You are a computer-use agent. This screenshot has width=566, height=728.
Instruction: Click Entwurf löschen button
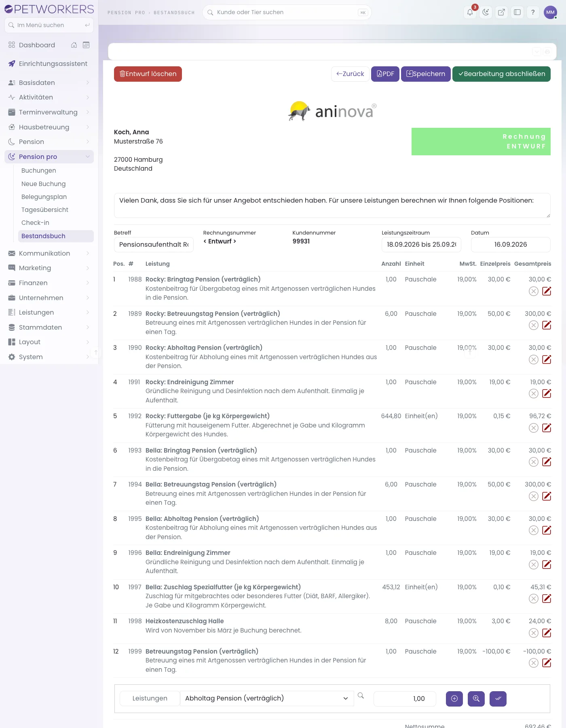[x=148, y=74]
